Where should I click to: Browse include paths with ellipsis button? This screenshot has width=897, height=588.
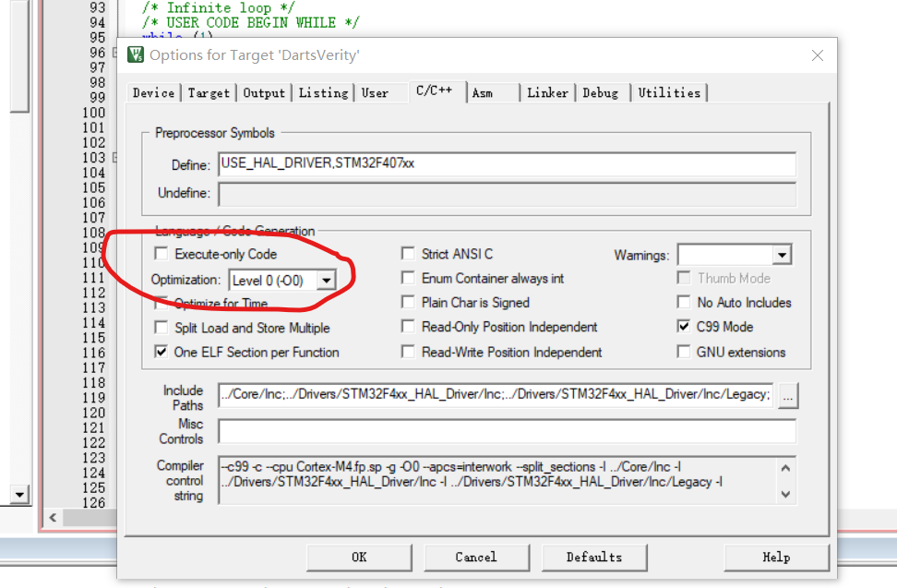coord(788,396)
